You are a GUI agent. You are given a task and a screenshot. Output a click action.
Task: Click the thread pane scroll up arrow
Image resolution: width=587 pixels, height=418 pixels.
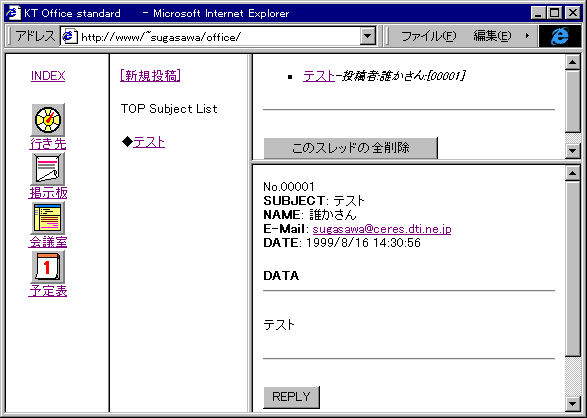(x=572, y=62)
